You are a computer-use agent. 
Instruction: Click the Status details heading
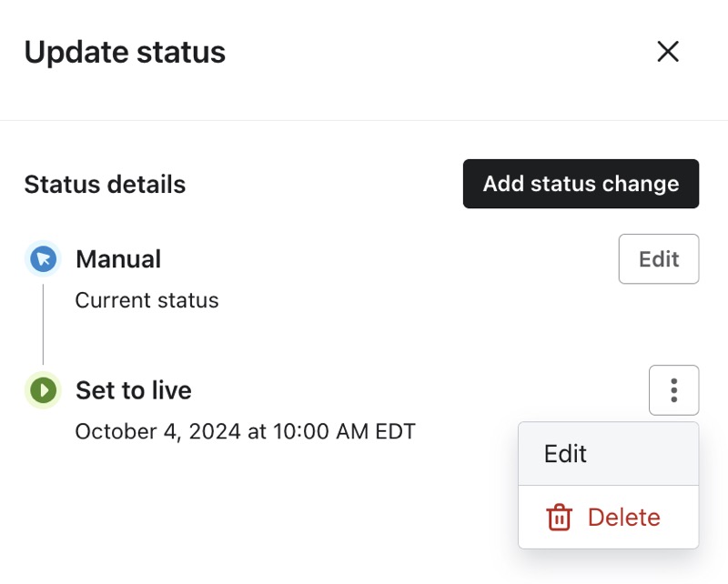point(105,185)
